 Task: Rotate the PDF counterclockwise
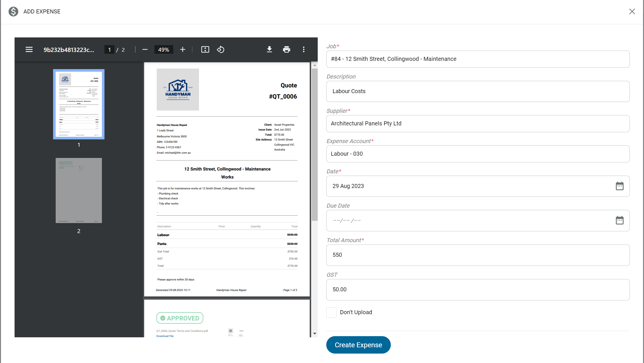221,50
